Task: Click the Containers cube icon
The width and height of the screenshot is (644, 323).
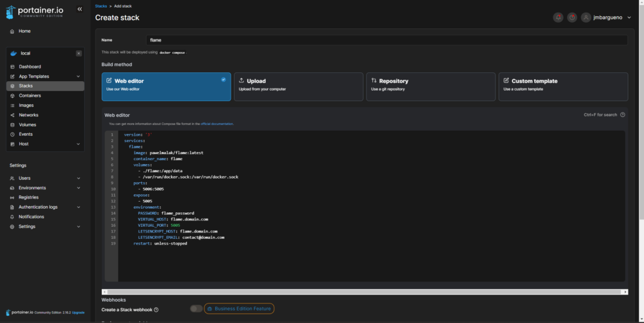Action: tap(13, 96)
